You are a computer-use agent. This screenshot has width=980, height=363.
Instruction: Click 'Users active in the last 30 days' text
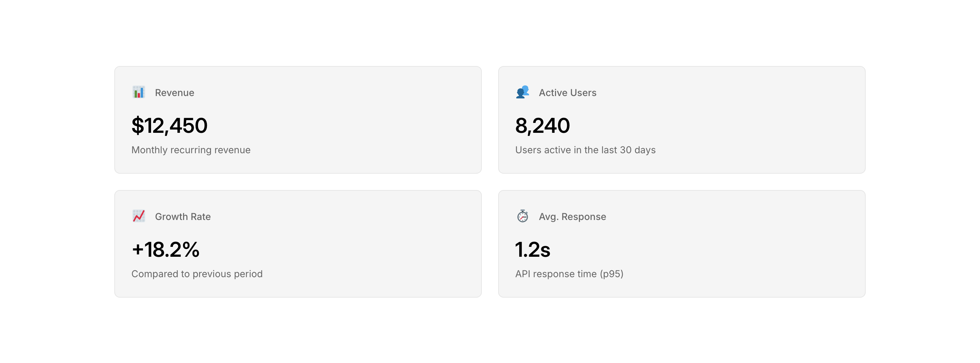point(585,150)
